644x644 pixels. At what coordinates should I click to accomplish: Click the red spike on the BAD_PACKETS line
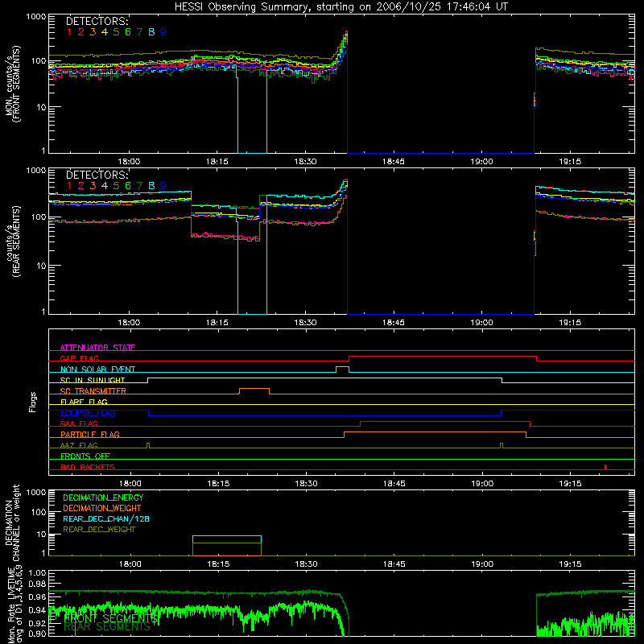click(605, 467)
